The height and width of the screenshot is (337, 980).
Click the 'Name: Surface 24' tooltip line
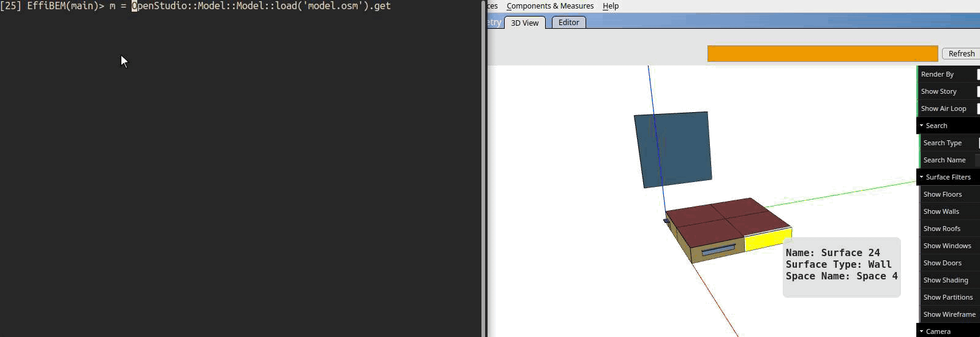click(x=832, y=252)
